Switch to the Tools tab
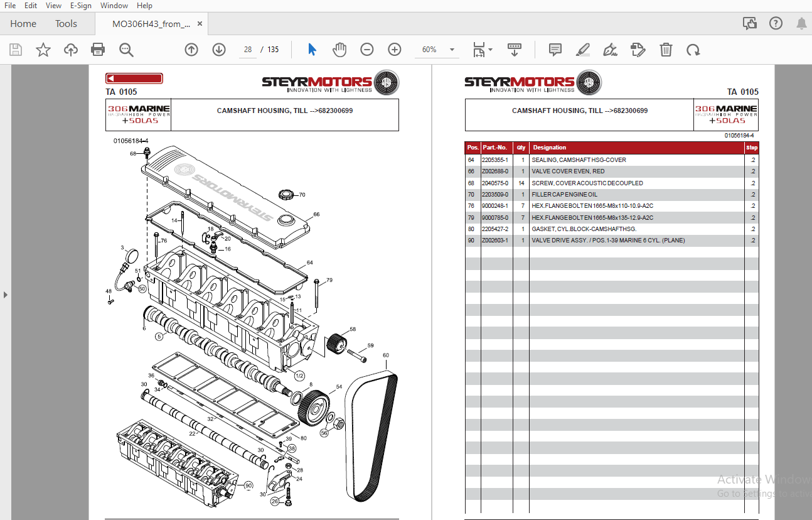The height and width of the screenshot is (520, 812). tap(66, 24)
